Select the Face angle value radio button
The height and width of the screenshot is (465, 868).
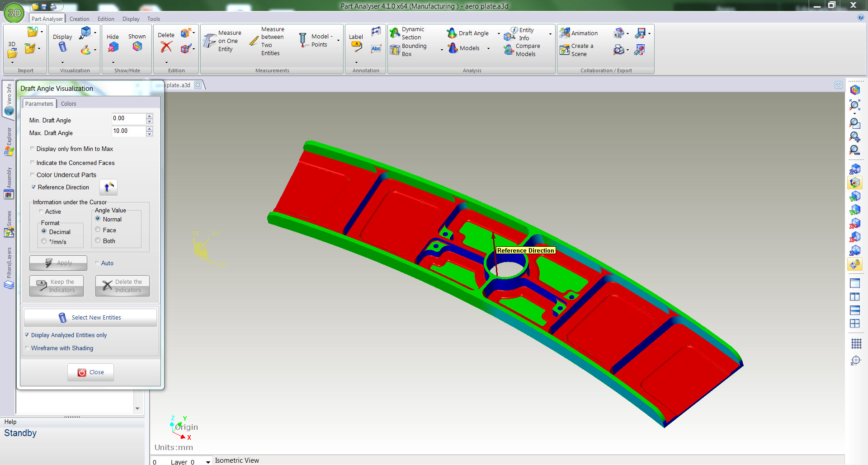(x=98, y=230)
